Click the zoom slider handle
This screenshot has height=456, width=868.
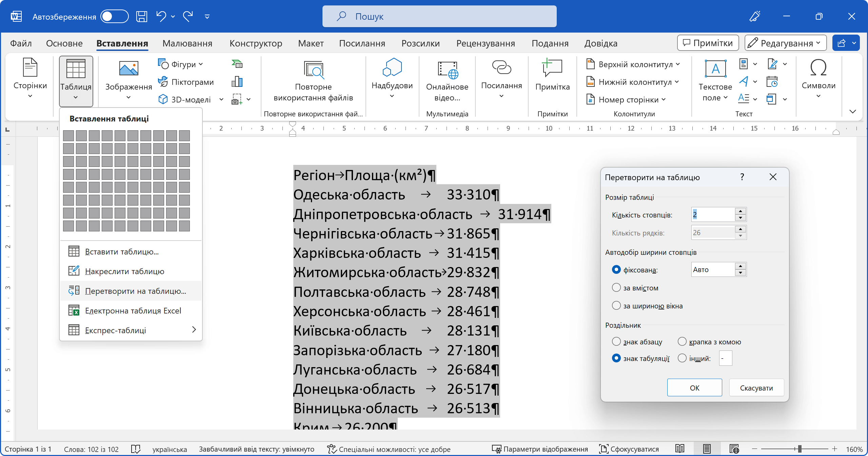point(800,449)
